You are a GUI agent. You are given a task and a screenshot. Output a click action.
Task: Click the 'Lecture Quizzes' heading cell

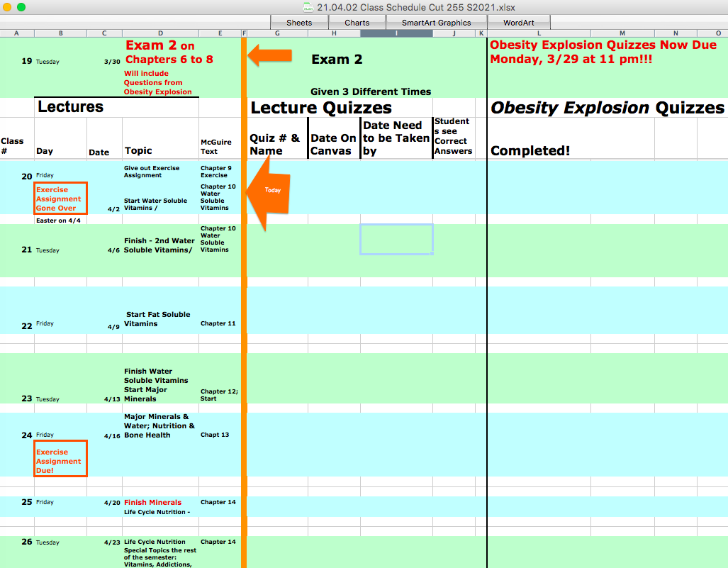tap(321, 108)
